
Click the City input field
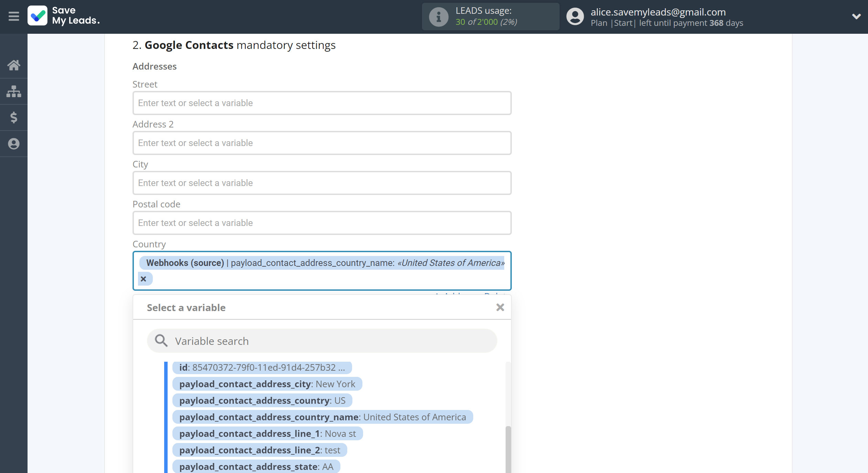tap(322, 183)
